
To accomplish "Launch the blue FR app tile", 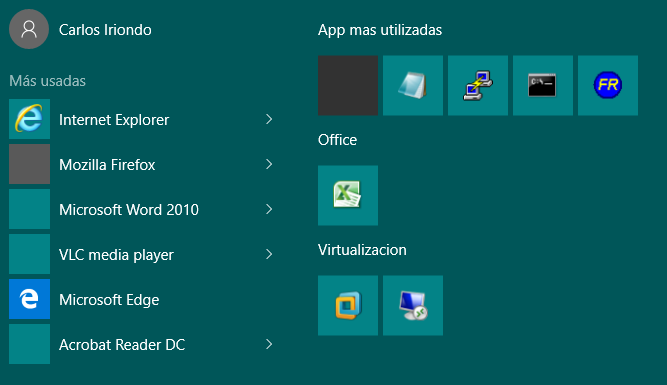I will click(x=608, y=85).
